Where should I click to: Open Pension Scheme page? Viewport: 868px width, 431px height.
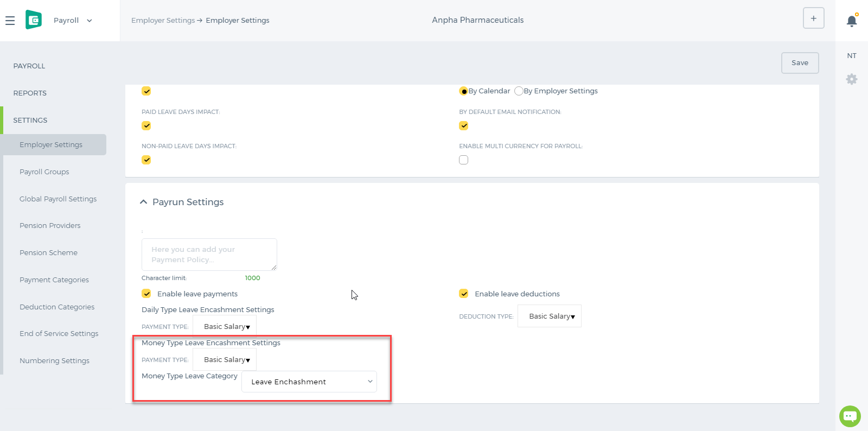pos(48,253)
